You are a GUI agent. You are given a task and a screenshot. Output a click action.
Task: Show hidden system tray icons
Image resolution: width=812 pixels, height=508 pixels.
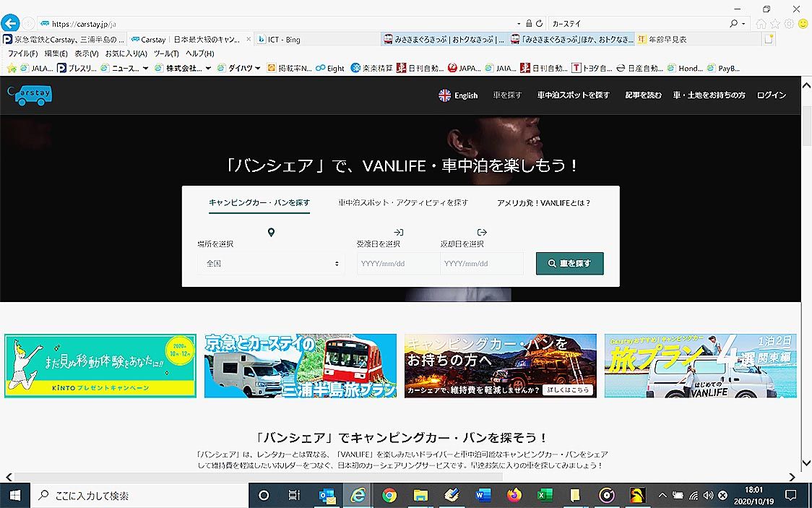662,496
